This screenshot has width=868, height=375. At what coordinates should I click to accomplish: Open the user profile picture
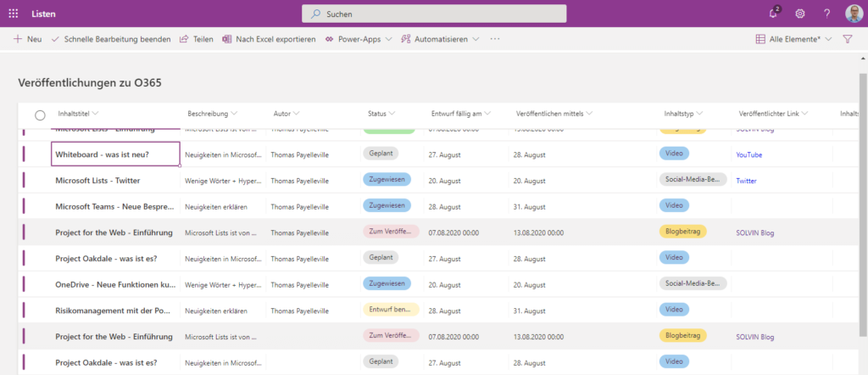[854, 14]
